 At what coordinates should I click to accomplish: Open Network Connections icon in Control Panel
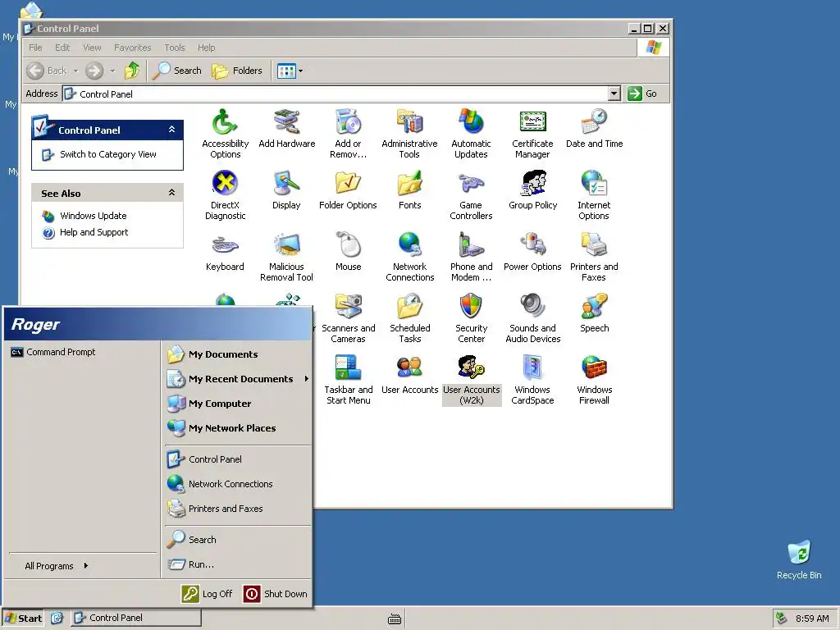tap(410, 257)
